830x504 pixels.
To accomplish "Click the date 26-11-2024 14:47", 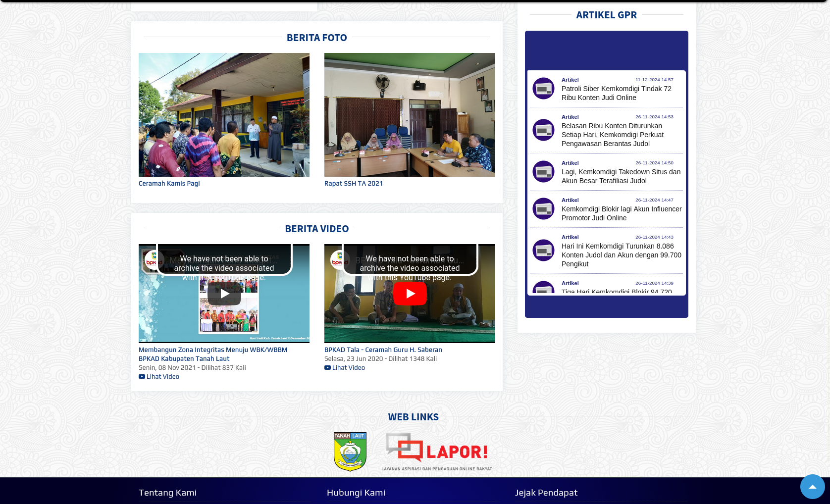I will pyautogui.click(x=654, y=200).
